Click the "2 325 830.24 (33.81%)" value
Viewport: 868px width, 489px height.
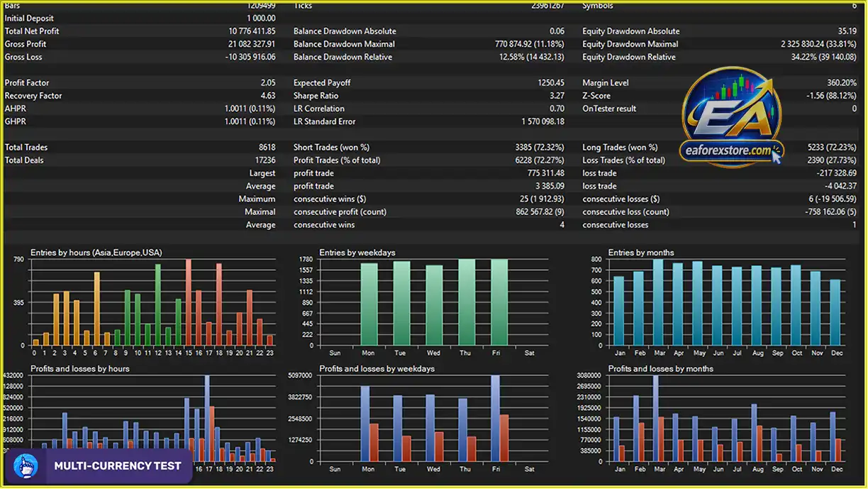[x=819, y=44]
